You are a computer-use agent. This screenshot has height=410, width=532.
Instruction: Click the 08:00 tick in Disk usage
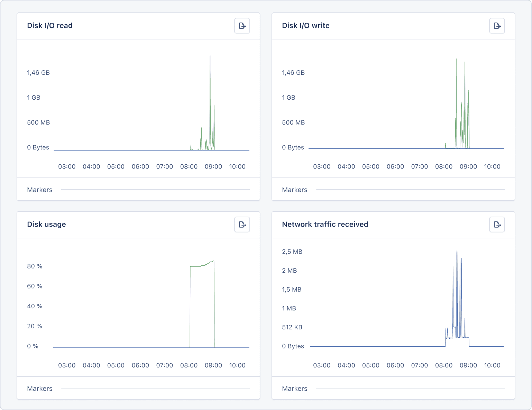[189, 365]
